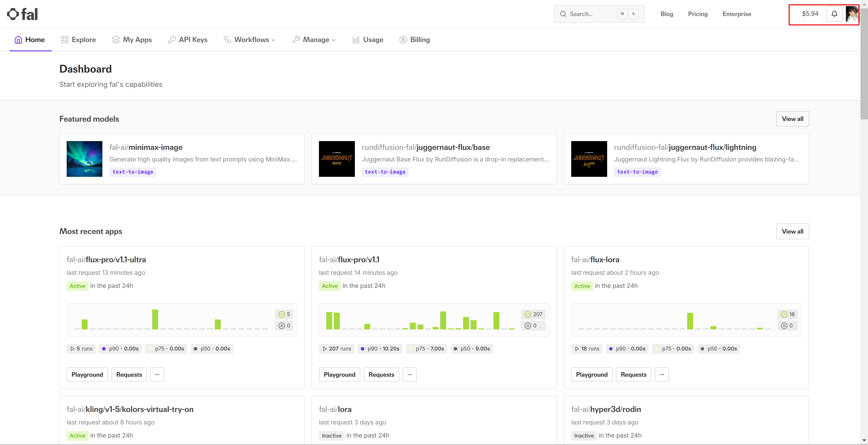Open Requests for flux-pro/v1.1-ultra

pos(129,374)
